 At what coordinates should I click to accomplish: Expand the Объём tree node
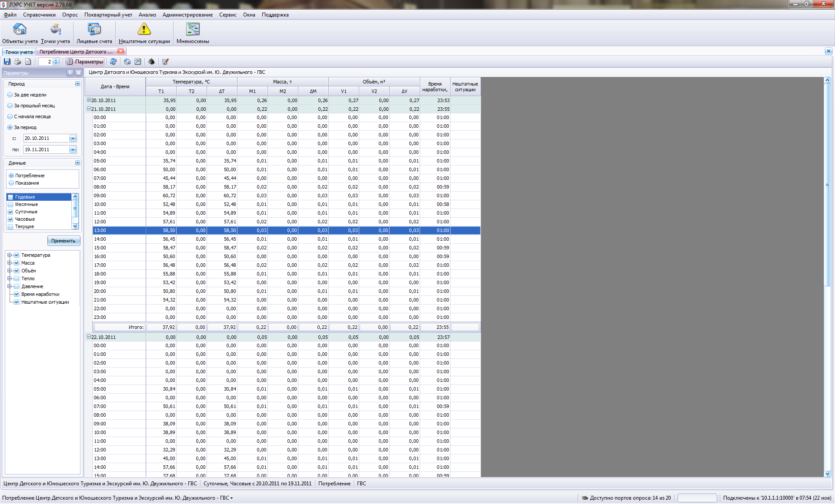point(10,271)
